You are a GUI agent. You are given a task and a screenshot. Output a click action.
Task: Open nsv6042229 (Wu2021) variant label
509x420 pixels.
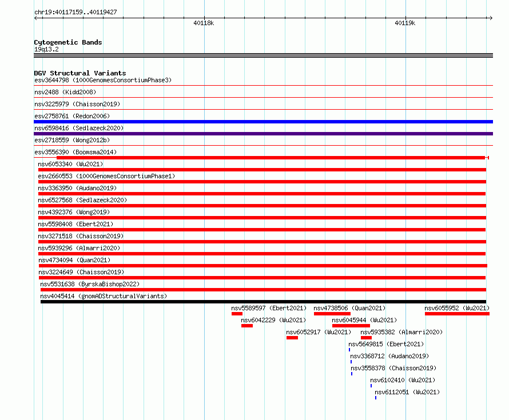(x=273, y=320)
